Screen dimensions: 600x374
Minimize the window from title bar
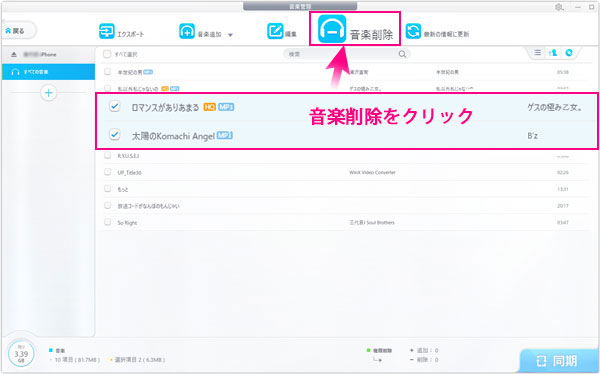tap(578, 7)
